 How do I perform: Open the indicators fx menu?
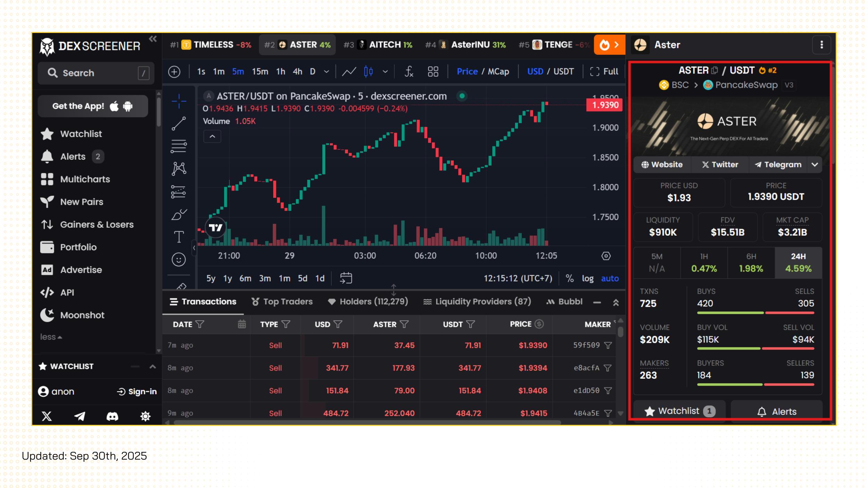click(409, 71)
